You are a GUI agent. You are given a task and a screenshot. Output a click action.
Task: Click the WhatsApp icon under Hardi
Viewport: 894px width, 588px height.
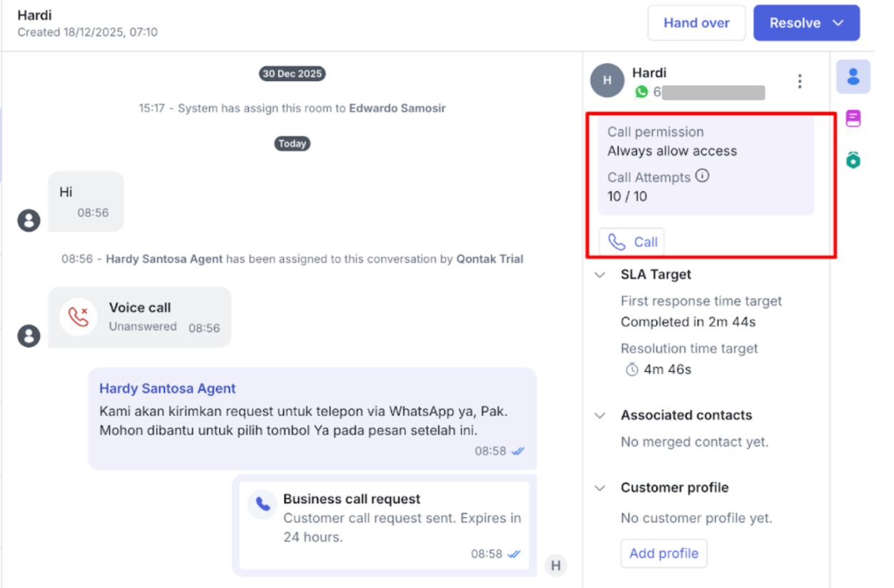(641, 92)
